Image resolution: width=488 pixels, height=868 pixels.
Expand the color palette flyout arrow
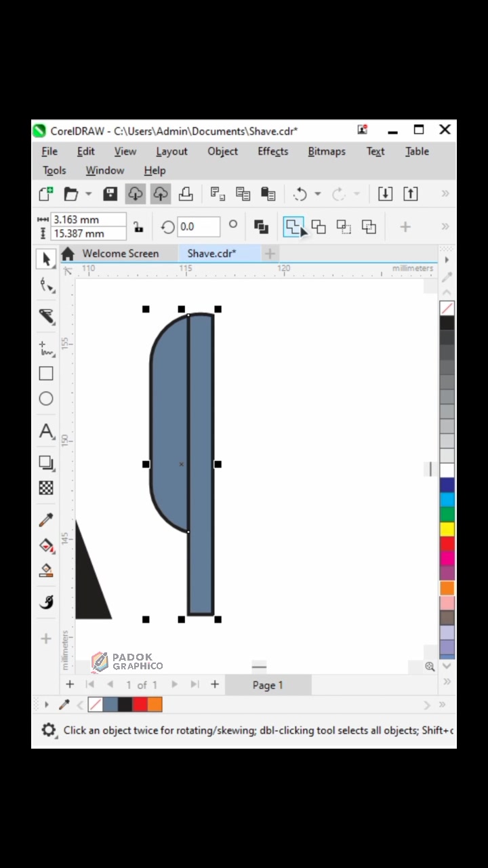447,260
